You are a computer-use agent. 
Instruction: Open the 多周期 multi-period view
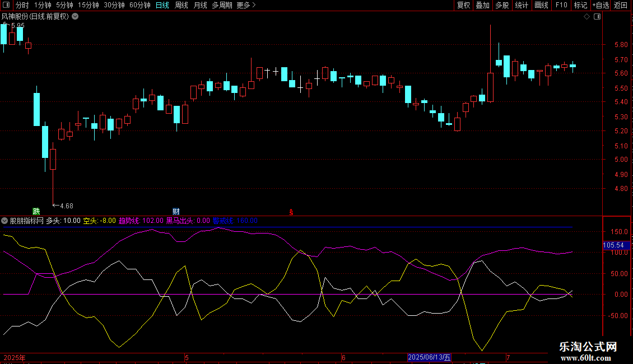point(222,5)
